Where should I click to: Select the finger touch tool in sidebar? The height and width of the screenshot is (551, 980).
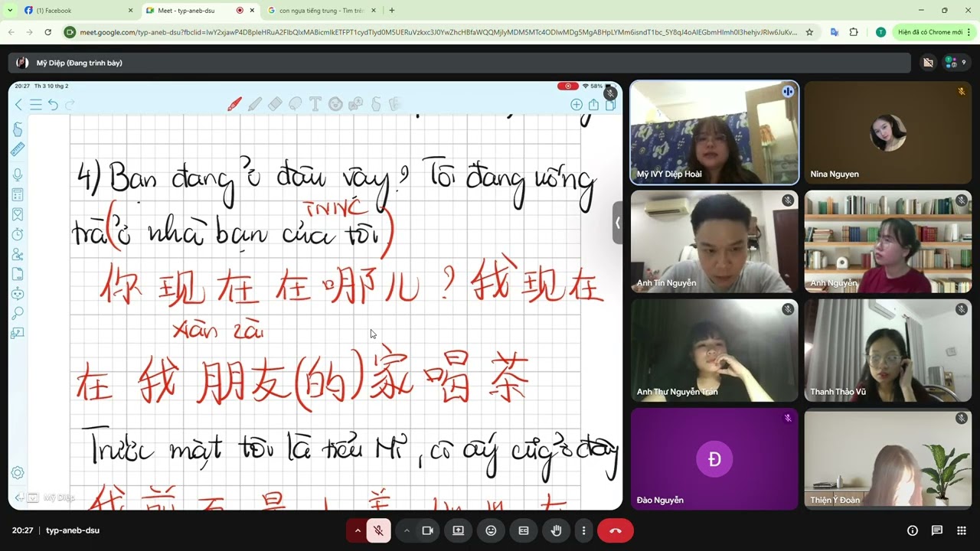18,129
